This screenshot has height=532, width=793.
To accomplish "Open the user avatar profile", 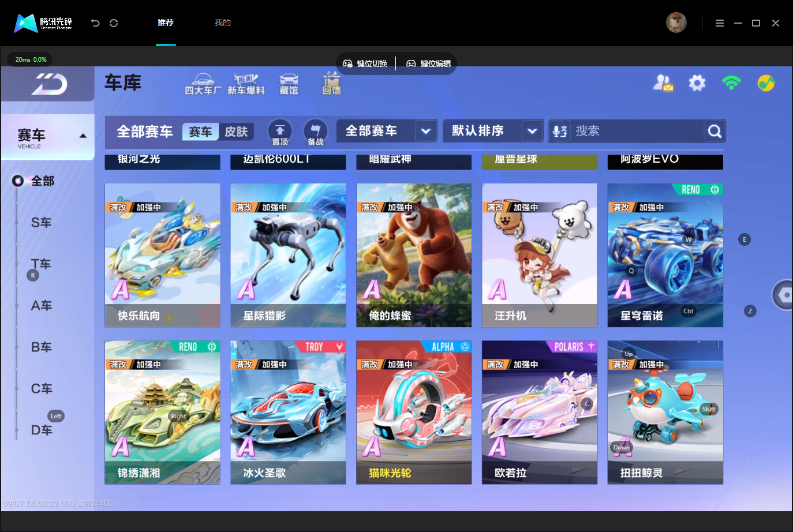I will pos(676,23).
